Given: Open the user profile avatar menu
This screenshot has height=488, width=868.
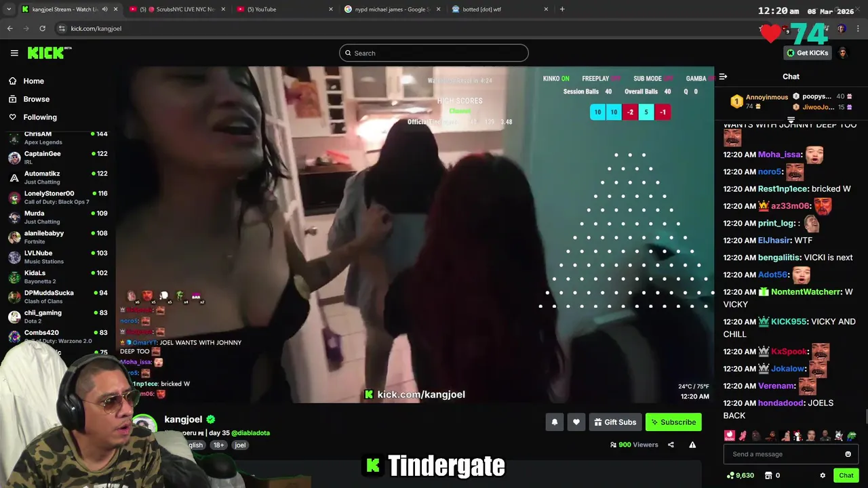Looking at the screenshot, I should 843,53.
